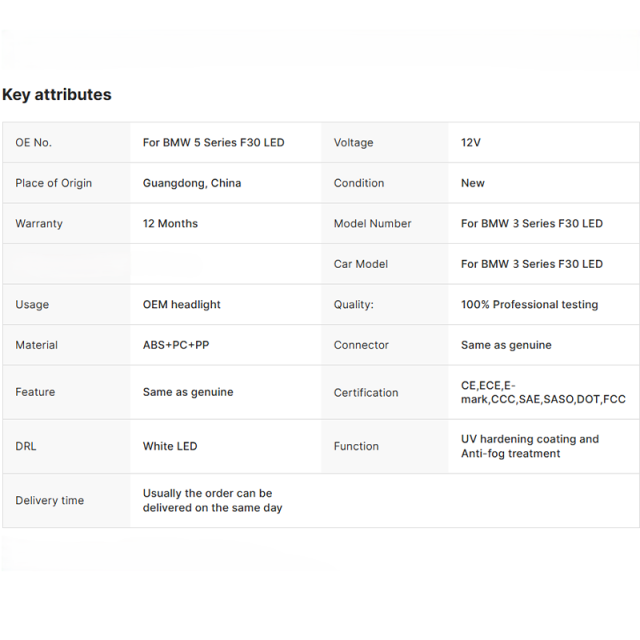Click the Key attributes heading
640x640 pixels.
[x=57, y=95]
